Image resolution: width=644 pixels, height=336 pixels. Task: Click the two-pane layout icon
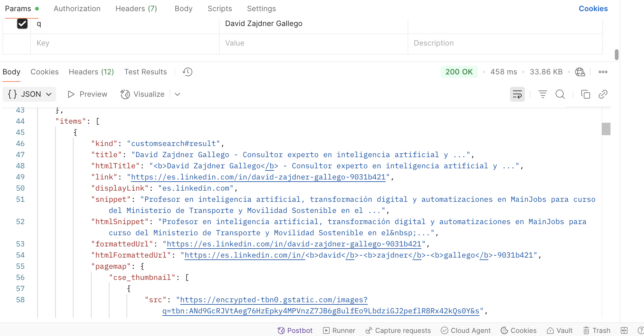pyautogui.click(x=624, y=330)
